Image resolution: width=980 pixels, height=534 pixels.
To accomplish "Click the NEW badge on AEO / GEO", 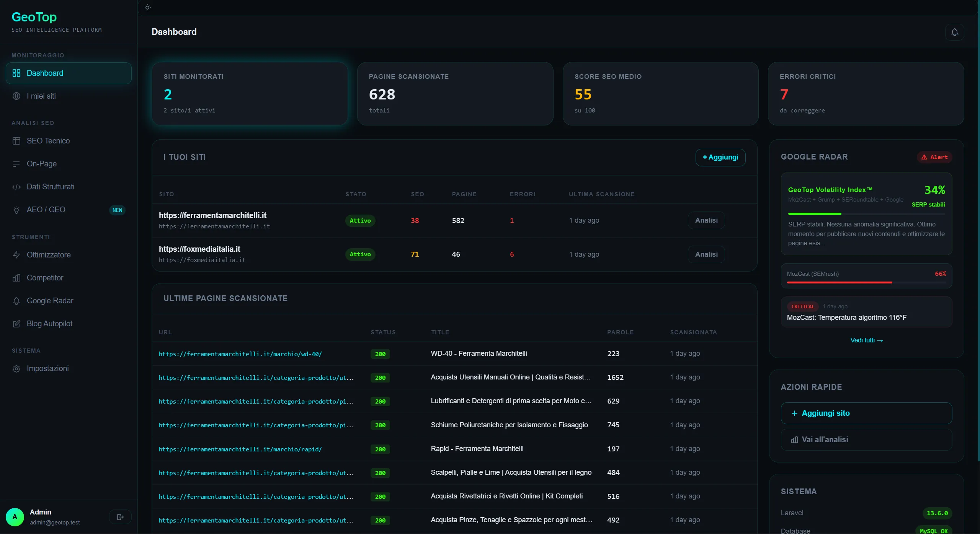I will coord(117,210).
